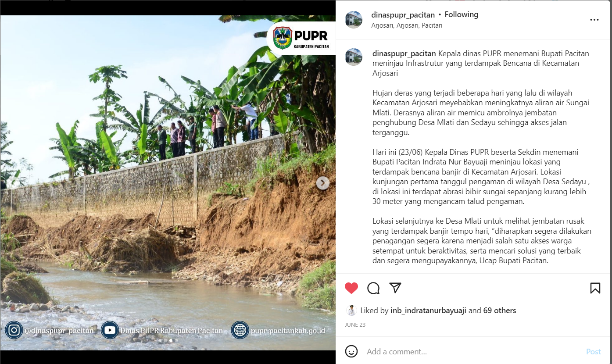Click the caption author avatar
The image size is (612, 364).
pos(354,57)
